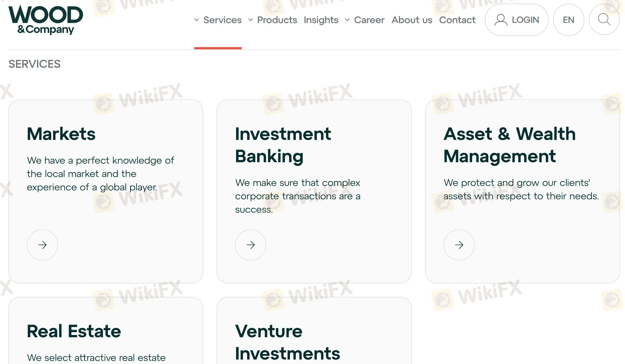Select the Asset & Wealth Management title
Viewport: 625px width, 364px height.
[509, 145]
